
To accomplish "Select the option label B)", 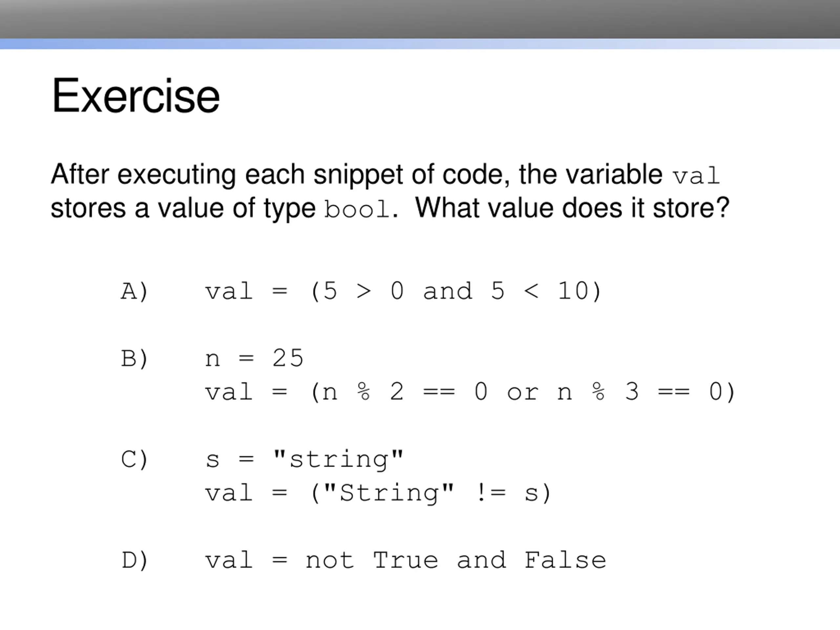I will pyautogui.click(x=135, y=359).
